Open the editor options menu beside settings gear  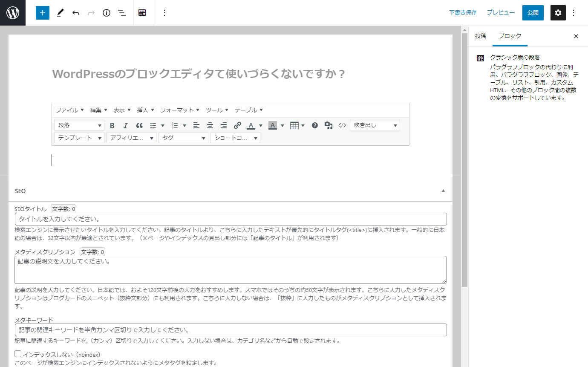pyautogui.click(x=574, y=13)
